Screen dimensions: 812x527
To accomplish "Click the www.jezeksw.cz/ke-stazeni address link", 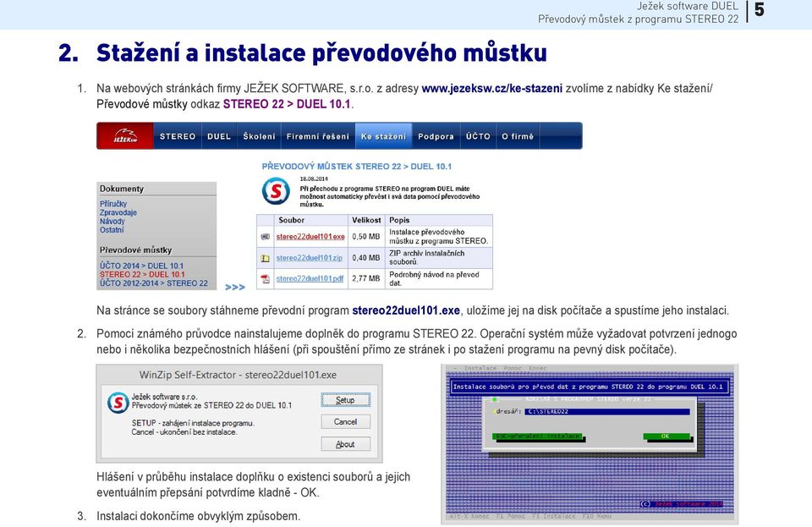I will tap(492, 89).
